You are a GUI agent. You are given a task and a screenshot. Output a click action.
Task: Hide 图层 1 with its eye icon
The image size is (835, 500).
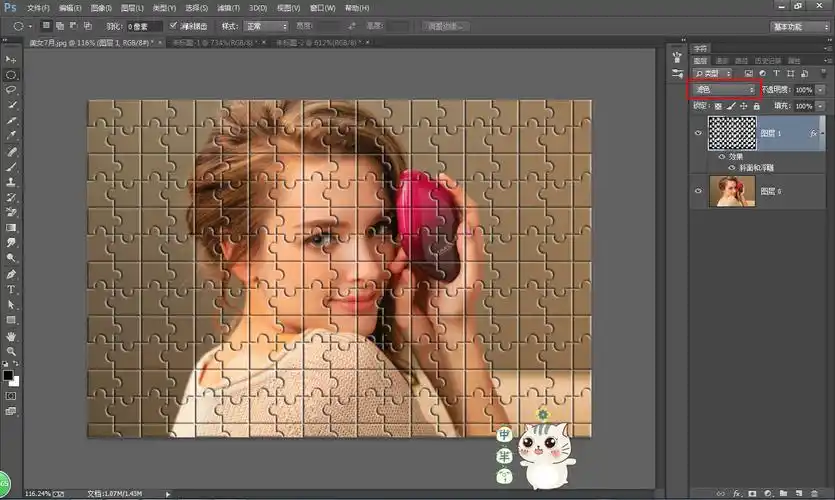coord(698,133)
